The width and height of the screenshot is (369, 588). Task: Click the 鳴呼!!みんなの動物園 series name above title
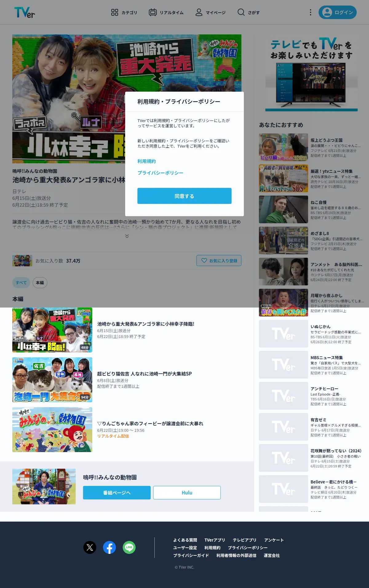35,171
